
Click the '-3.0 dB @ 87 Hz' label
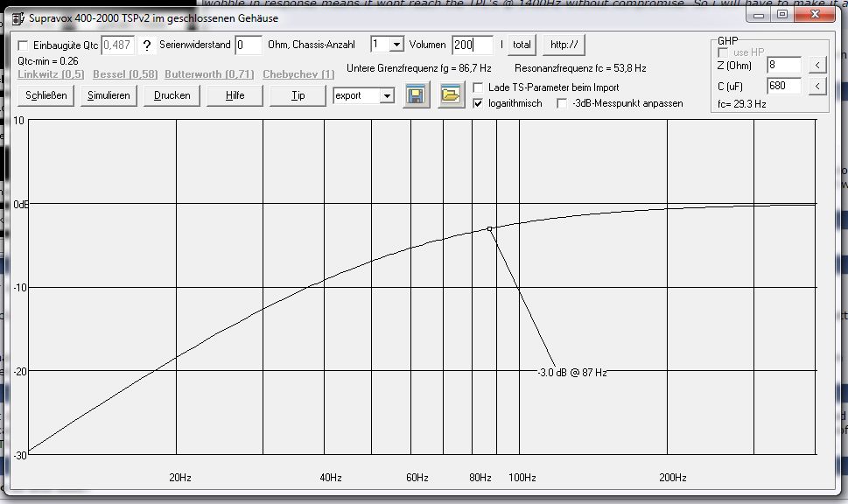[x=572, y=373]
